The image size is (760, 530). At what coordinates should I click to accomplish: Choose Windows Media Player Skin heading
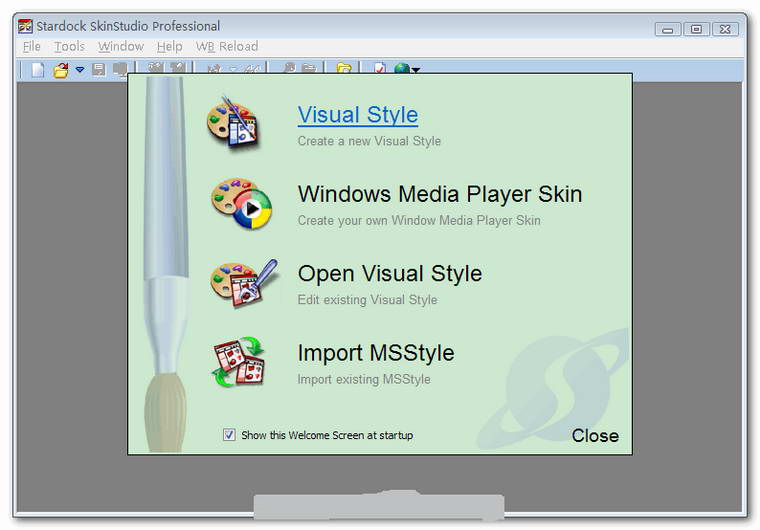440,194
